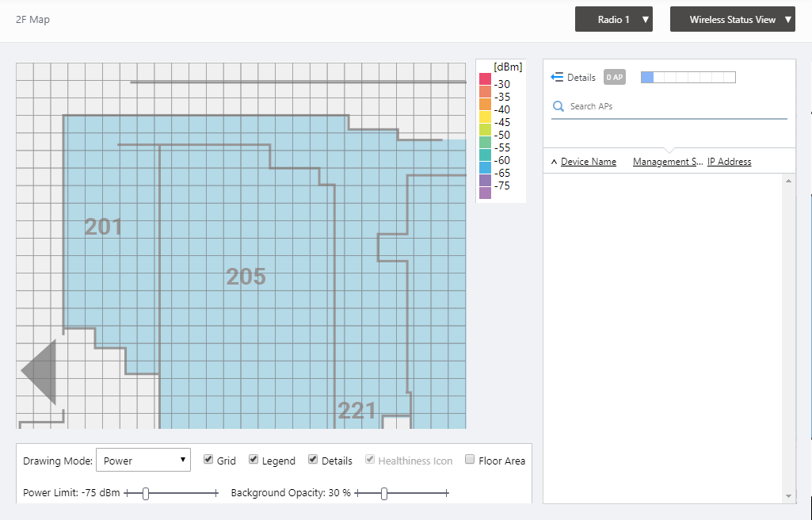Click the Details back arrow icon
The height and width of the screenshot is (520, 812).
(557, 77)
